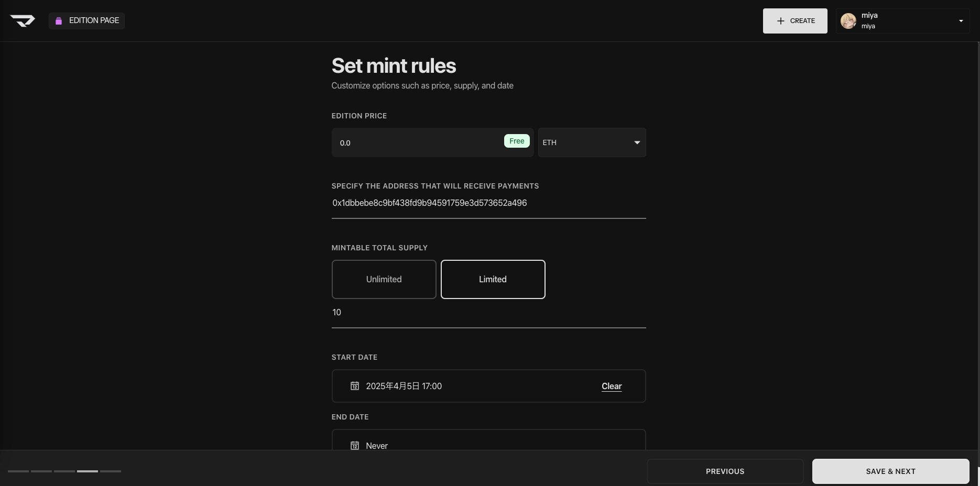Open the Edition Page breadcrumb tab

point(93,20)
